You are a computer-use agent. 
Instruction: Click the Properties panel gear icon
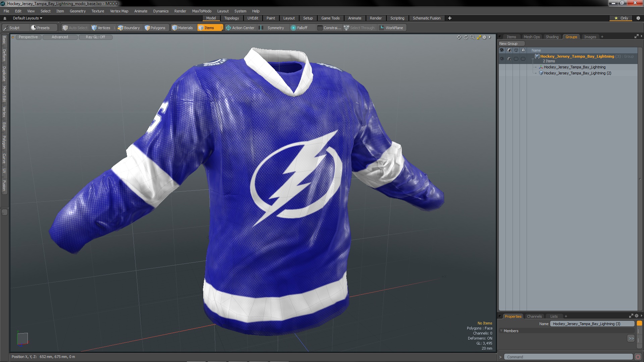636,316
